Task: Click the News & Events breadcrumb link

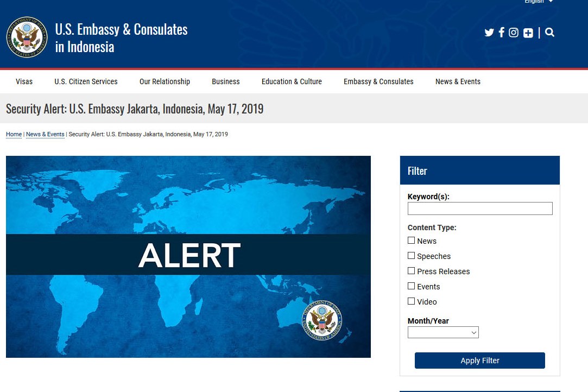Action: click(x=45, y=134)
